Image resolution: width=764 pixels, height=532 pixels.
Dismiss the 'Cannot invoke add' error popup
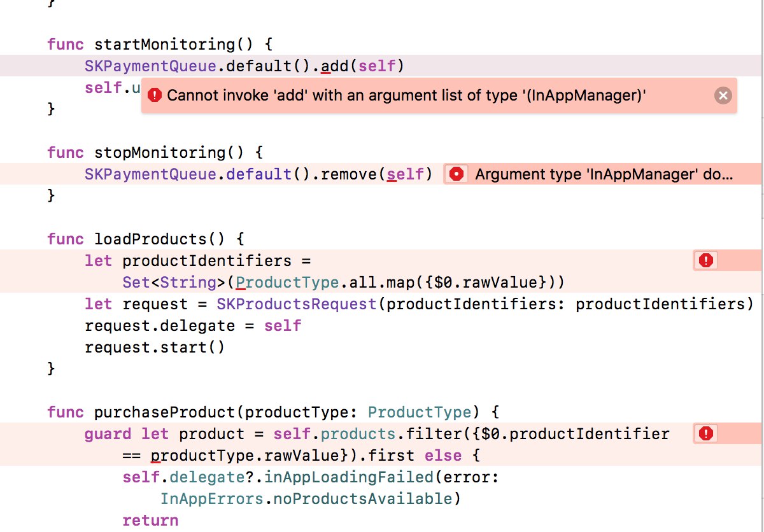coord(722,96)
